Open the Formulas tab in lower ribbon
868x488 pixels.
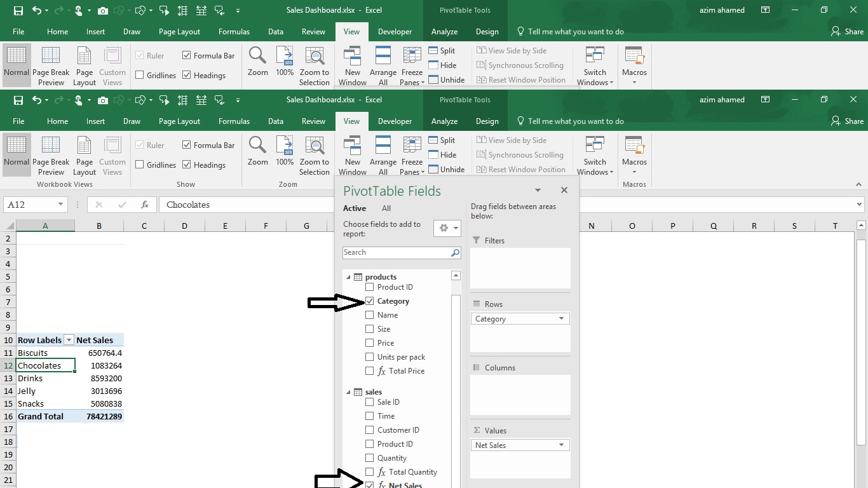[x=234, y=121]
